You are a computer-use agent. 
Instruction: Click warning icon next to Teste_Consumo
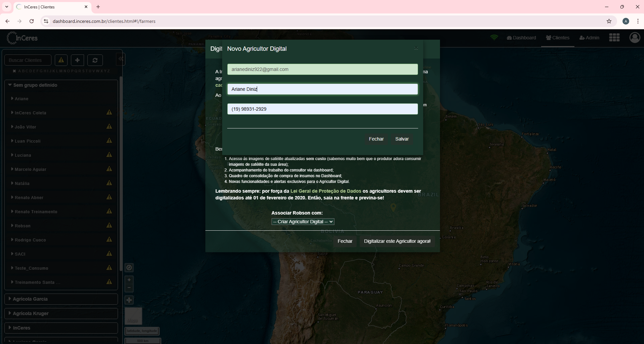coord(109,268)
